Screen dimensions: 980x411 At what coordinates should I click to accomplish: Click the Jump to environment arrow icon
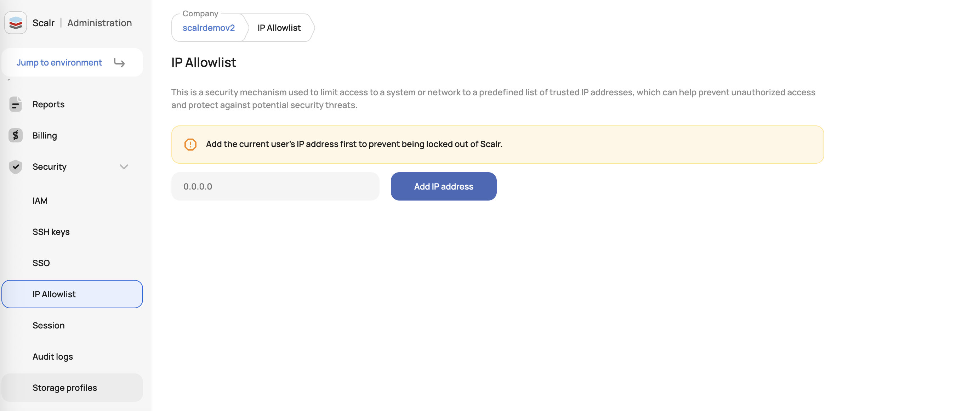tap(119, 62)
